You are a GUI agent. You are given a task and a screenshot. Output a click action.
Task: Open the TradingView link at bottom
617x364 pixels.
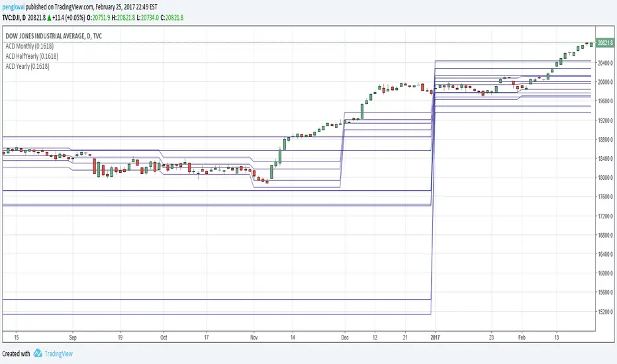(x=59, y=353)
